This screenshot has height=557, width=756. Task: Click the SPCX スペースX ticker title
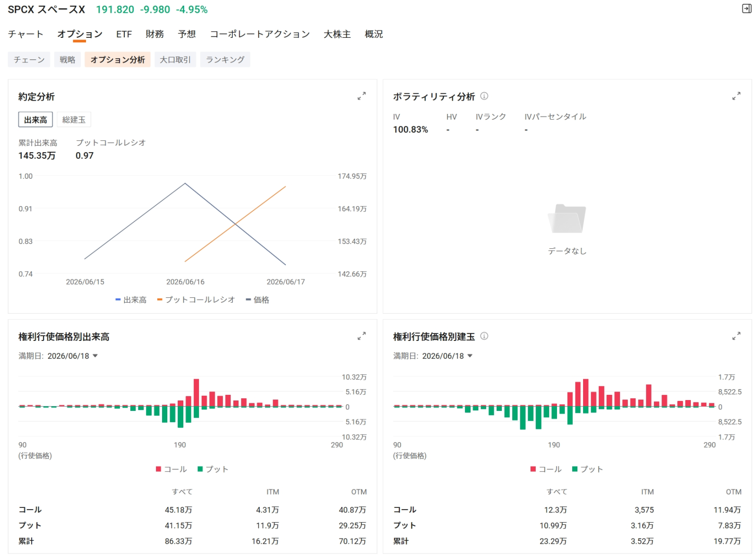[x=46, y=9]
